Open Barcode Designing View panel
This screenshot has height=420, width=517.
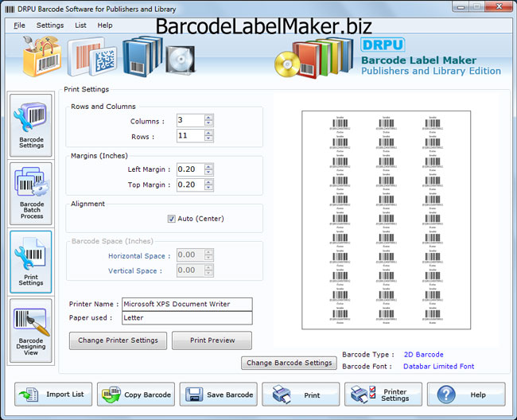pos(31,330)
